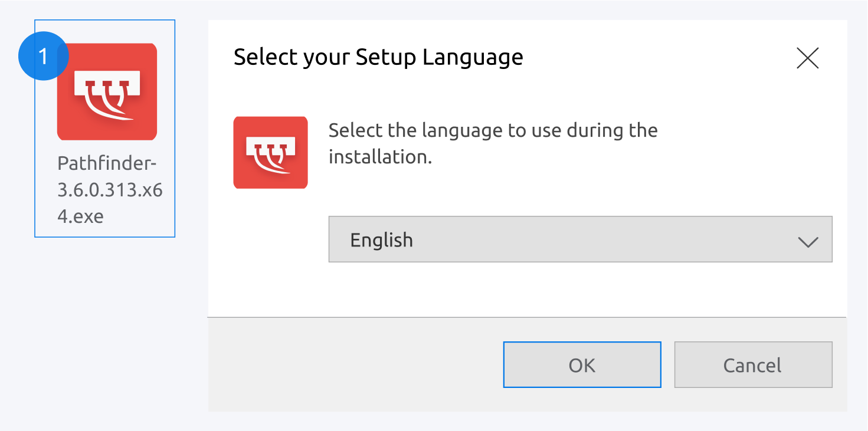Click the "Select the language to use" text

[x=492, y=130]
